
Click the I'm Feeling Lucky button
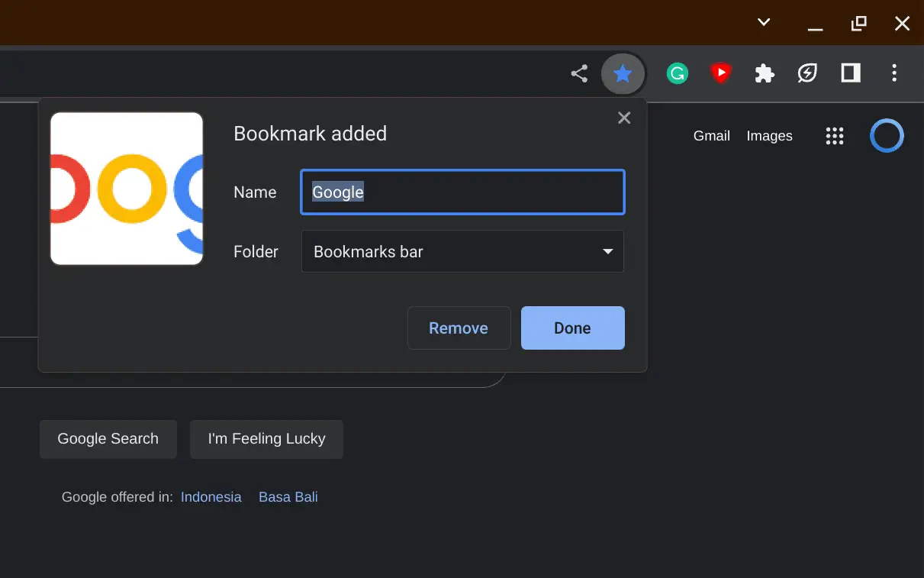(x=266, y=439)
